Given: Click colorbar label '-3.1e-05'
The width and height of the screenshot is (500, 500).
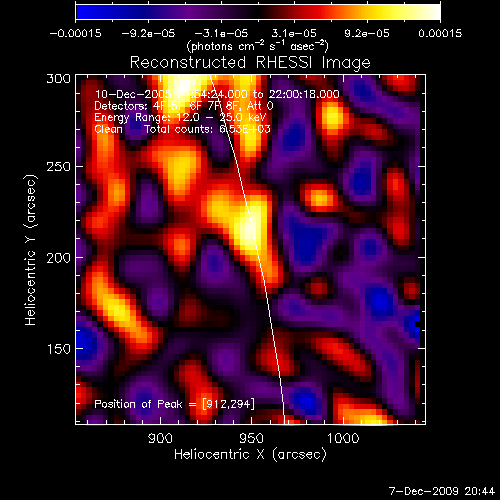Looking at the screenshot, I should tap(221, 33).
